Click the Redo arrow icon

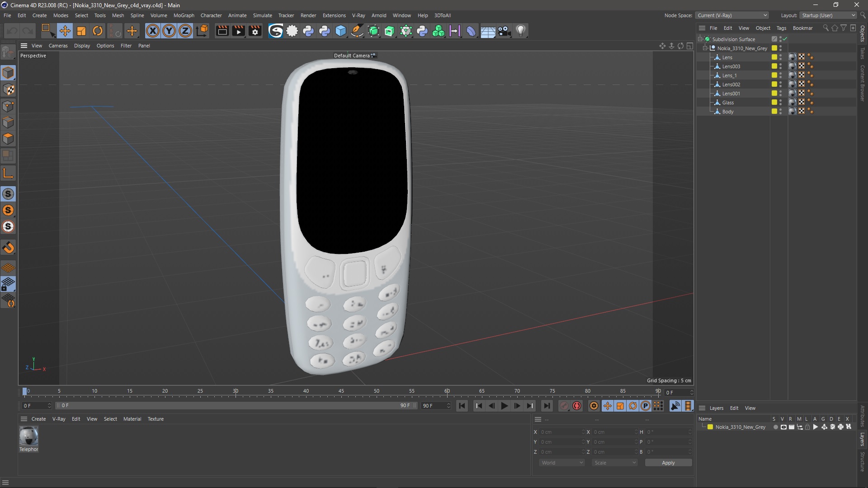coord(28,31)
